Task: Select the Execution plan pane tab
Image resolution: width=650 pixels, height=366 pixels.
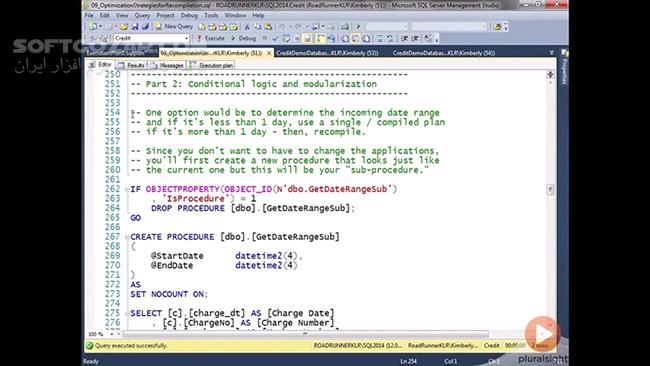Action: (x=211, y=65)
